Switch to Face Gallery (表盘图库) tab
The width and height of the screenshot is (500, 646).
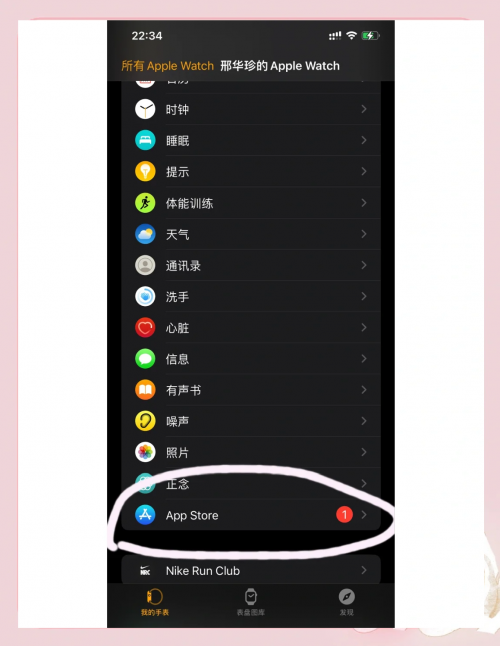(250, 602)
